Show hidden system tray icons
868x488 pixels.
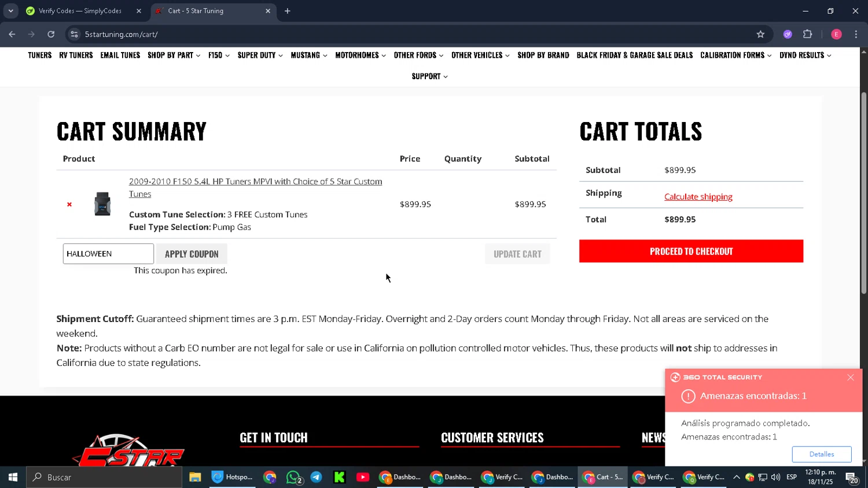pyautogui.click(x=737, y=477)
